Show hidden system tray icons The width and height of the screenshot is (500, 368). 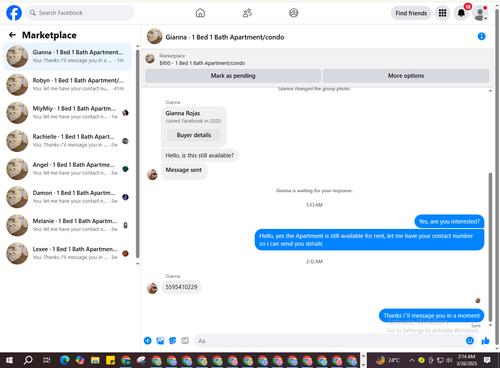(x=412, y=360)
